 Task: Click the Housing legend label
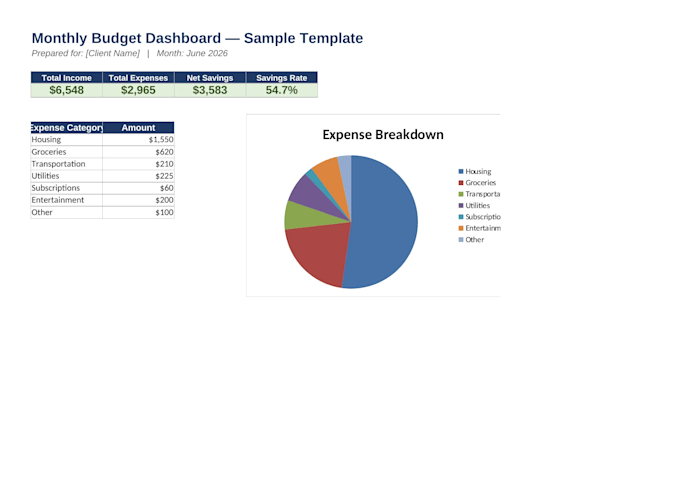(478, 171)
